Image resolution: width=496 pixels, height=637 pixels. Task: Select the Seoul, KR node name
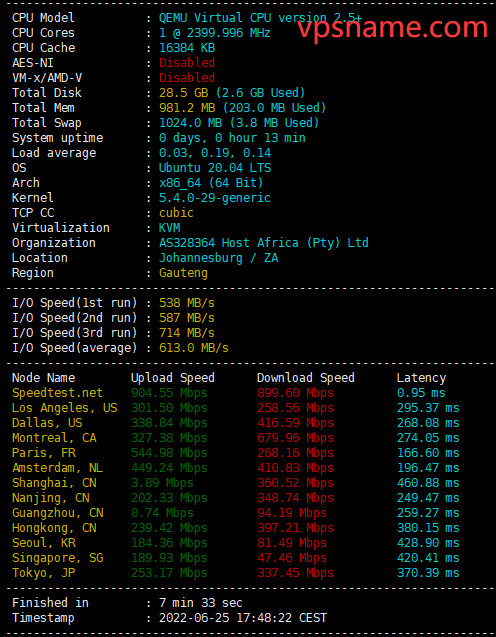click(44, 544)
